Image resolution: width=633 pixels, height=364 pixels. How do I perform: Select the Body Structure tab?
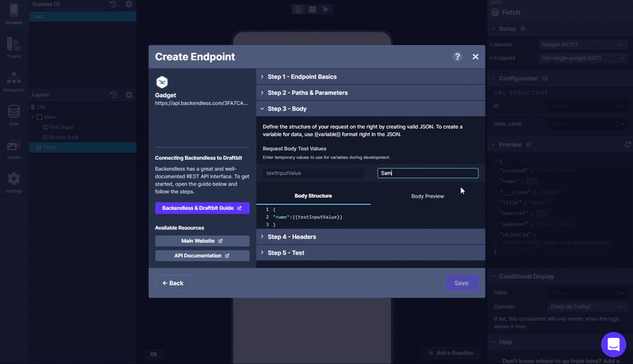[313, 195]
